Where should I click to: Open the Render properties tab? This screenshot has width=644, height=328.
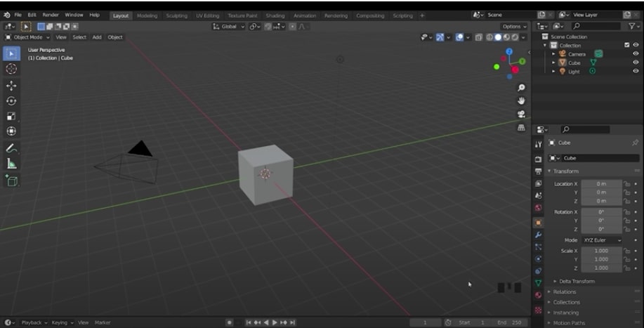coord(539,159)
